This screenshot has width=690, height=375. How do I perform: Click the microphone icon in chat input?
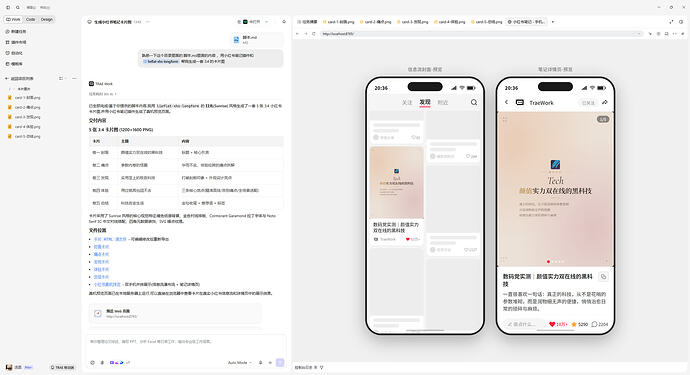tap(261, 363)
